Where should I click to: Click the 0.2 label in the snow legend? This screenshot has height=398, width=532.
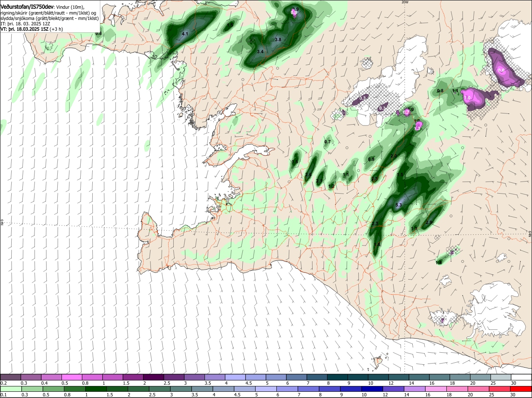click(3, 383)
